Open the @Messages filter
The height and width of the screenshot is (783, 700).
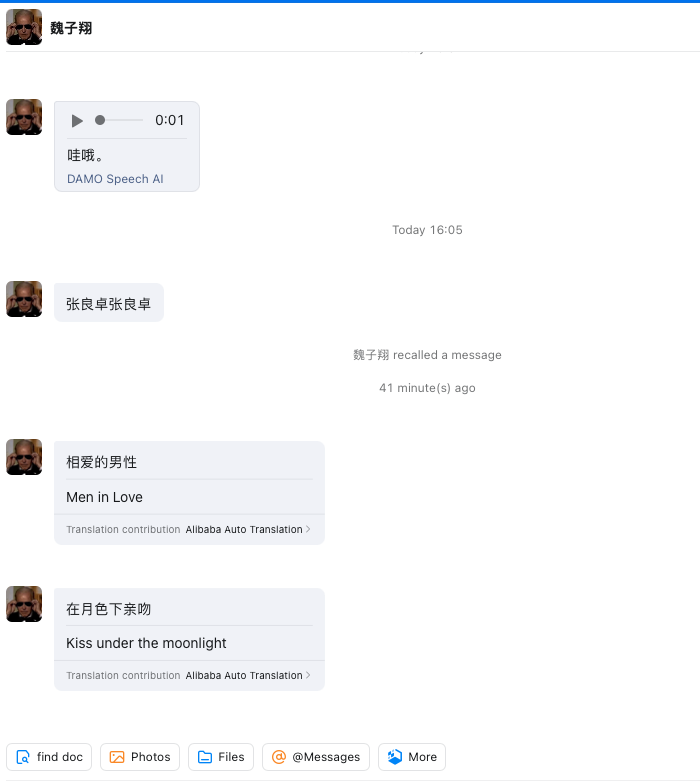coord(316,757)
